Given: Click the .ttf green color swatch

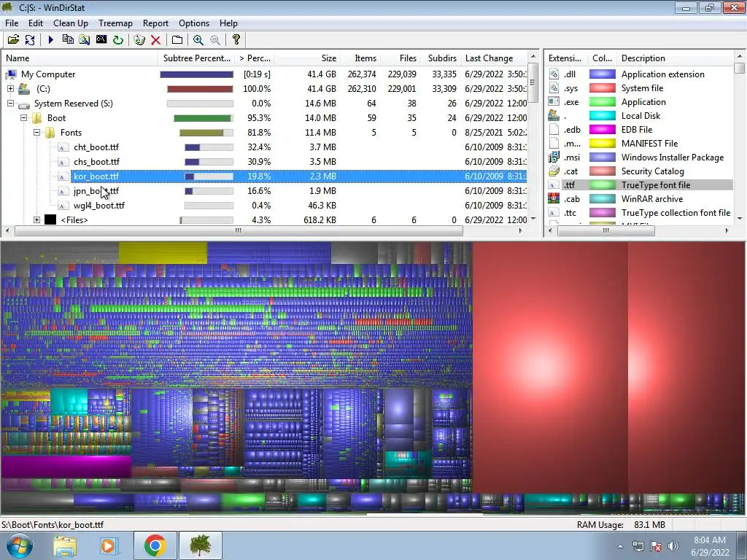Looking at the screenshot, I should [602, 184].
